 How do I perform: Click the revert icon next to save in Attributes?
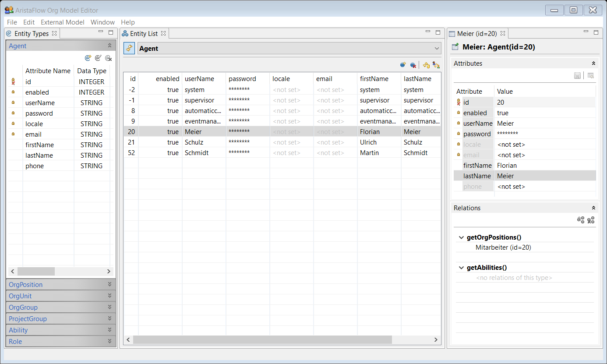coord(591,76)
